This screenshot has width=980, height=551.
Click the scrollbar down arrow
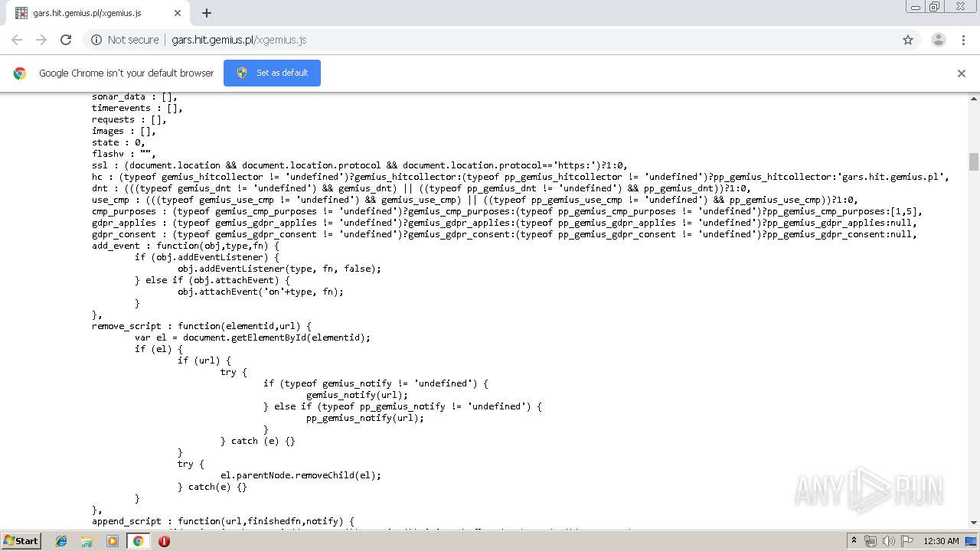click(974, 523)
